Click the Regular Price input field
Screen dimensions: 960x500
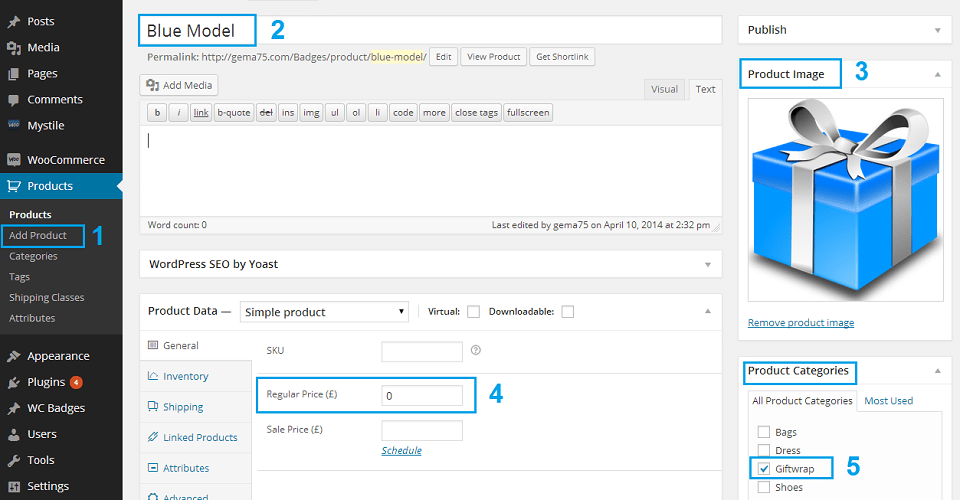(x=422, y=395)
